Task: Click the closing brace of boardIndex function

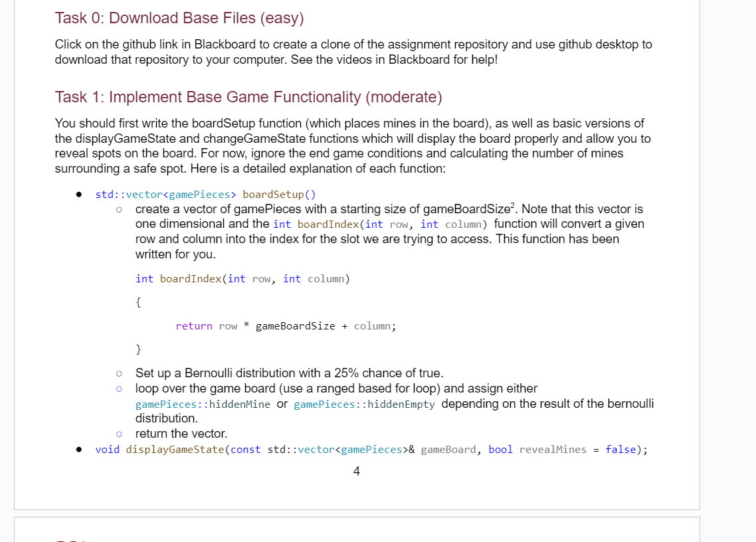Action: (138, 349)
